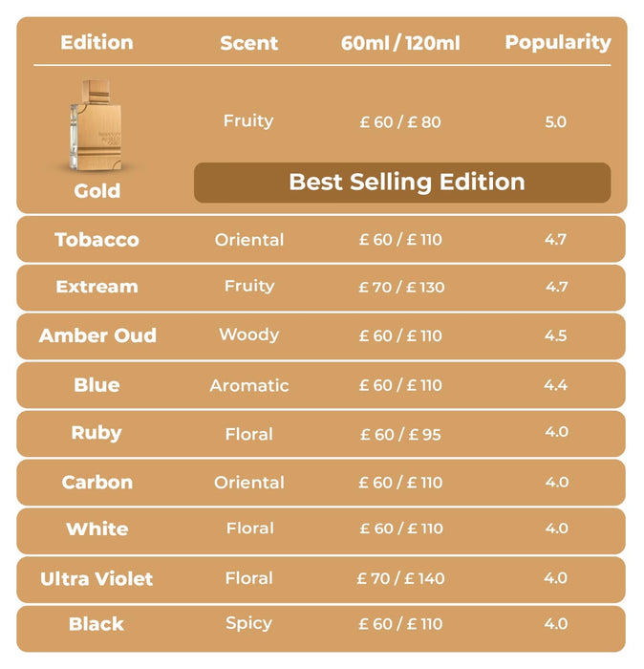This screenshot has height=669, width=644.
Task: Select the Carbon edition name
Action: click(x=97, y=483)
